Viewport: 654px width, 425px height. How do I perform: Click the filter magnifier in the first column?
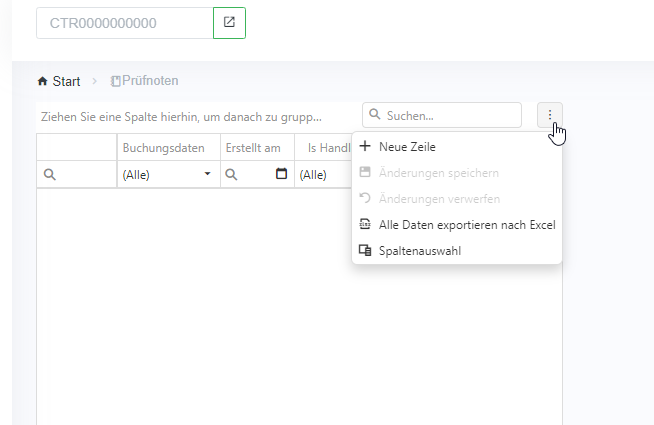[50, 174]
